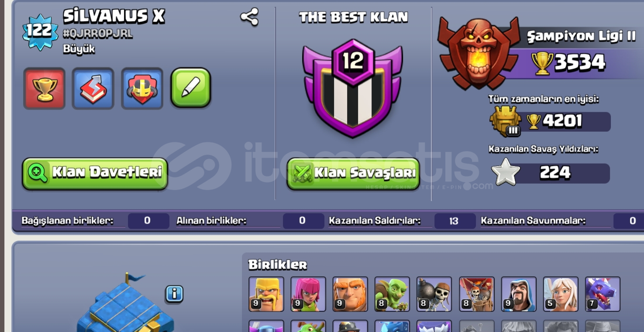Select the Goblin troop icon
The image size is (644, 332).
tap(392, 294)
